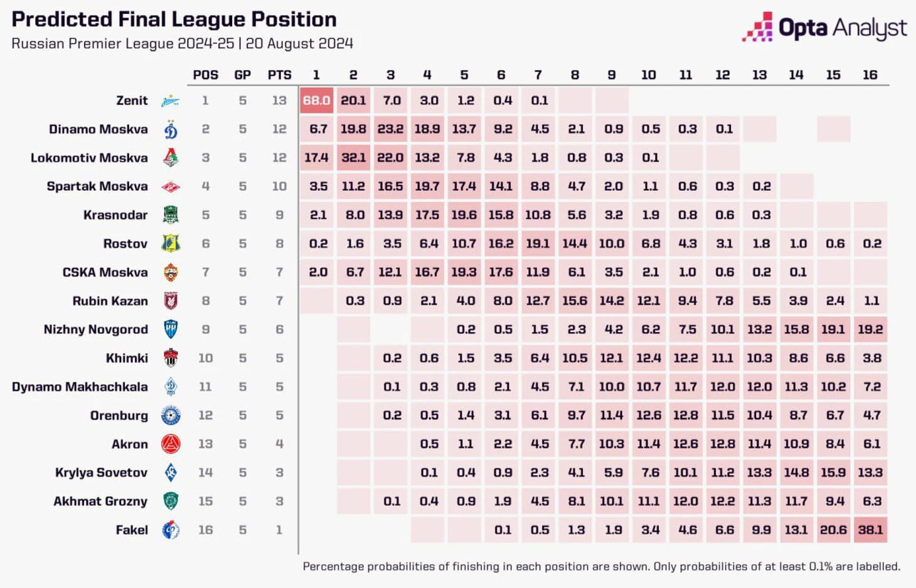Click Lokomotiv's 32.1 second-place cell

[x=353, y=158]
